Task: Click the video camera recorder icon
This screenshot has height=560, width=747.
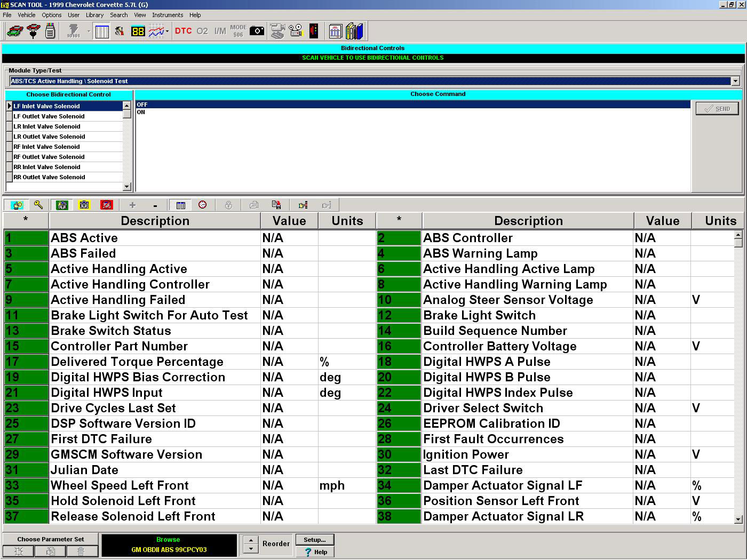Action: 296,31
